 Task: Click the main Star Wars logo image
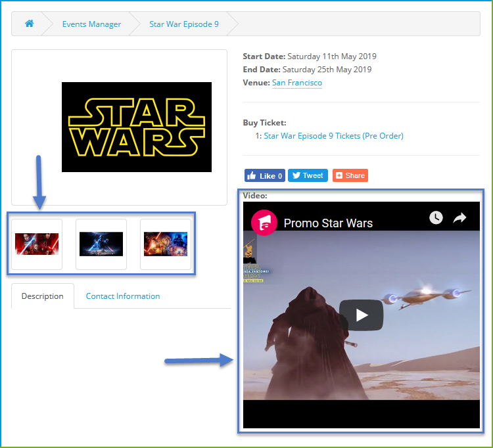(137, 127)
